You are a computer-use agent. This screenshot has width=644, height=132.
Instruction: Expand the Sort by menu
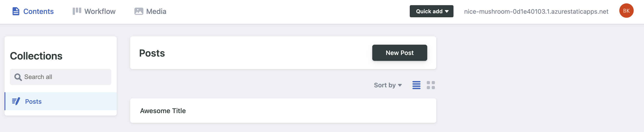(385, 85)
